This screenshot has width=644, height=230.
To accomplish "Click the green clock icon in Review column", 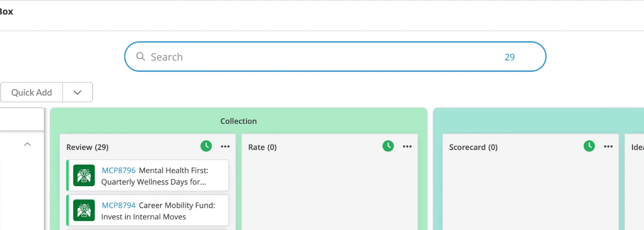I will 206,146.
